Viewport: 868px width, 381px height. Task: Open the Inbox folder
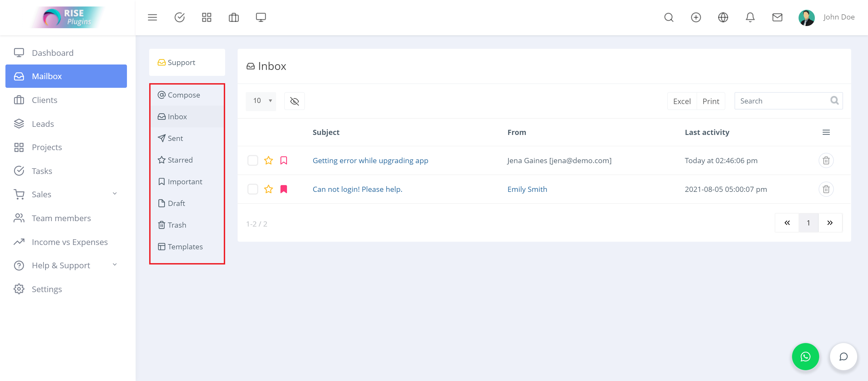[177, 117]
